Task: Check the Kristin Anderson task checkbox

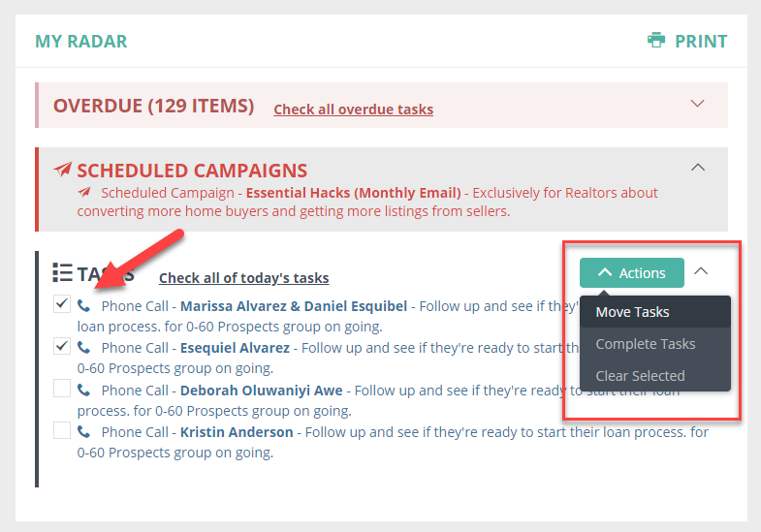Action: [x=62, y=430]
